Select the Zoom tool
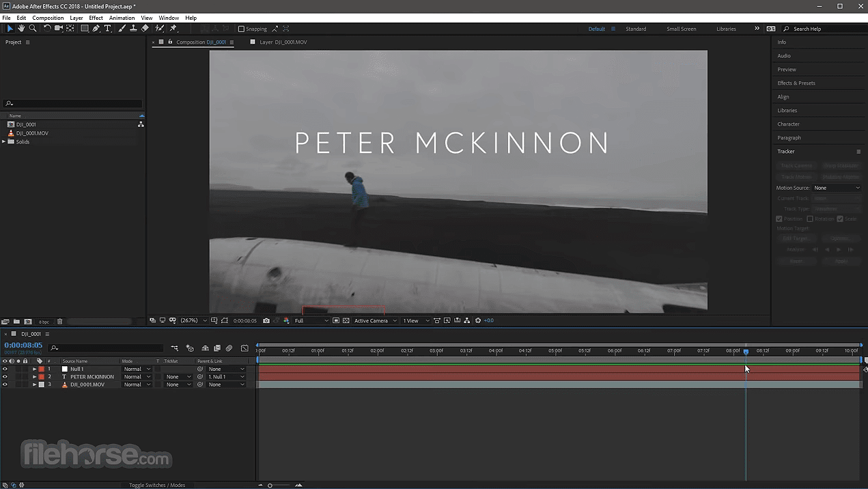 click(33, 29)
